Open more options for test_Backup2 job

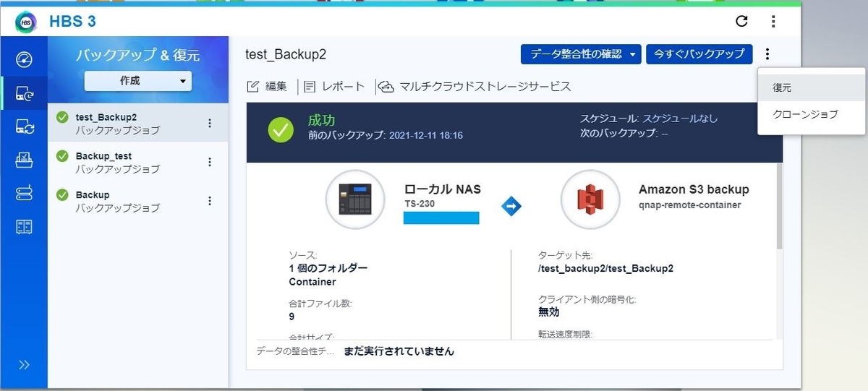pyautogui.click(x=210, y=123)
